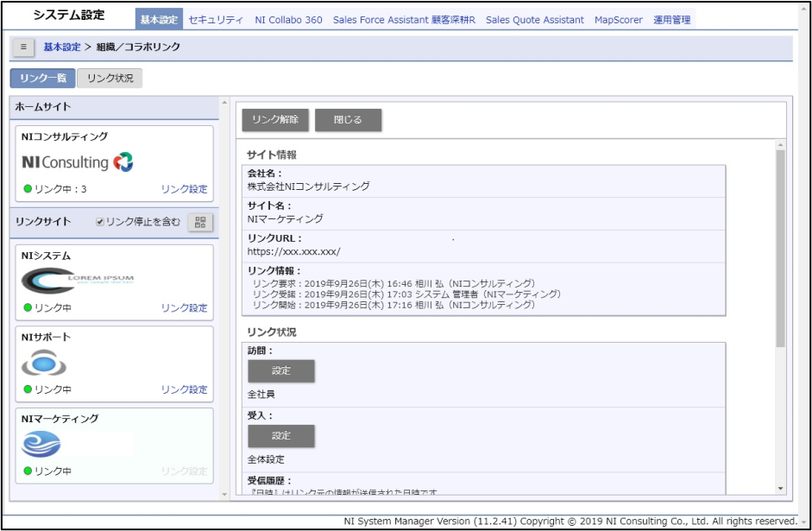Click the detail panel scroll up arrow
812x531 pixels.
coord(780,145)
